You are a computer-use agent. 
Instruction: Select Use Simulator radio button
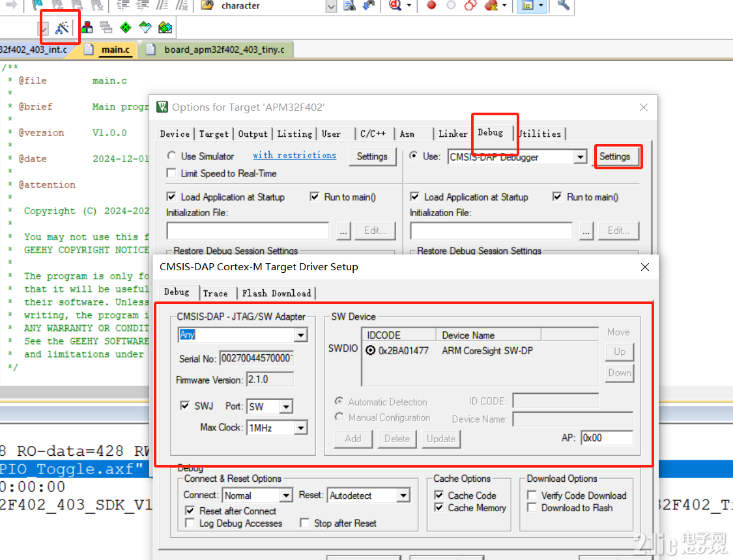171,156
